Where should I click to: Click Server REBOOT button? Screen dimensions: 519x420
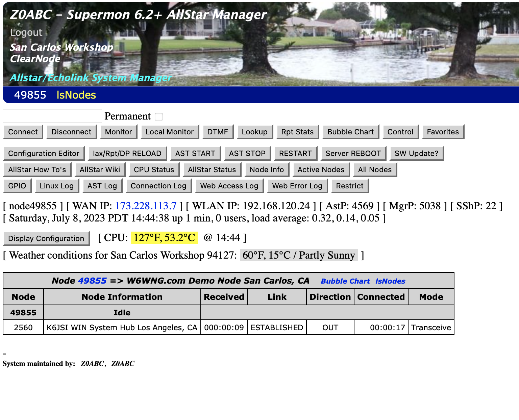point(353,154)
